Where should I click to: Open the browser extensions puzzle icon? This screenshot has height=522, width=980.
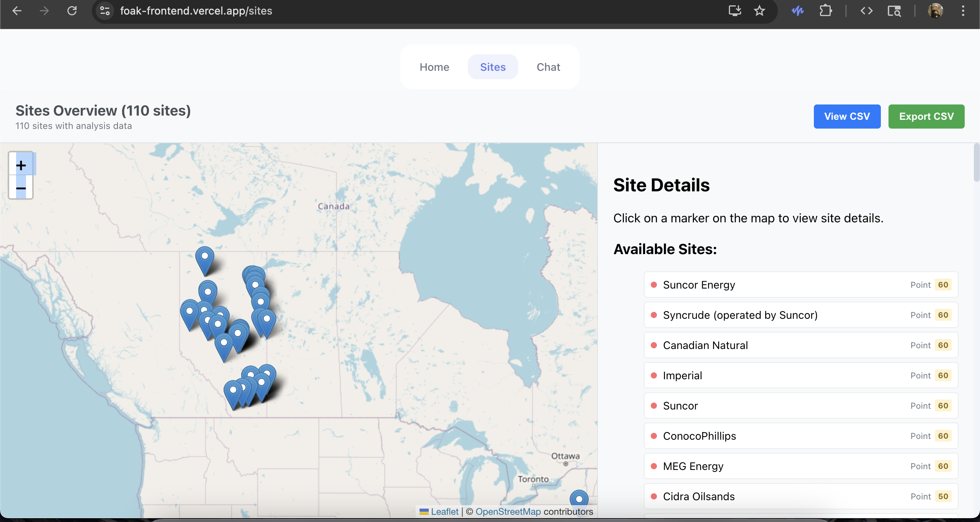coord(825,11)
